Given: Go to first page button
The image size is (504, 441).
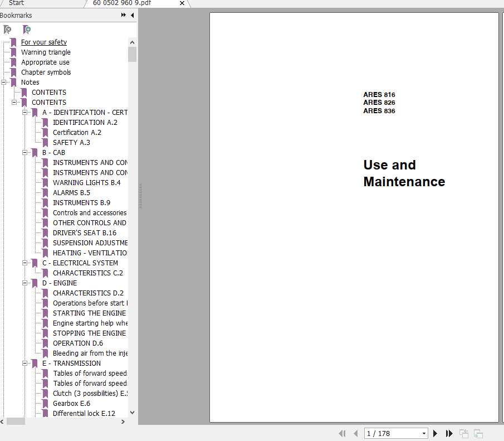Looking at the screenshot, I should pyautogui.click(x=342, y=434).
